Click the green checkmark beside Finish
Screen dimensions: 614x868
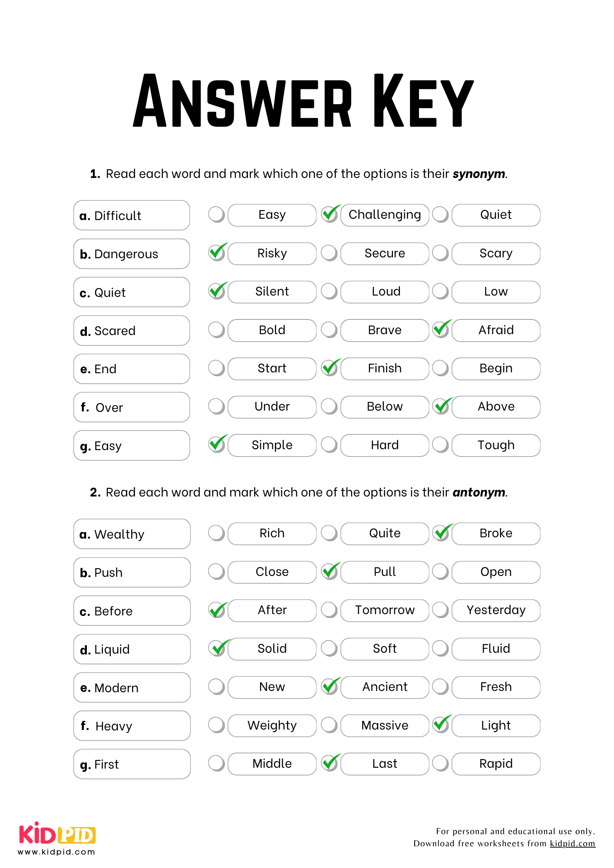click(x=330, y=368)
